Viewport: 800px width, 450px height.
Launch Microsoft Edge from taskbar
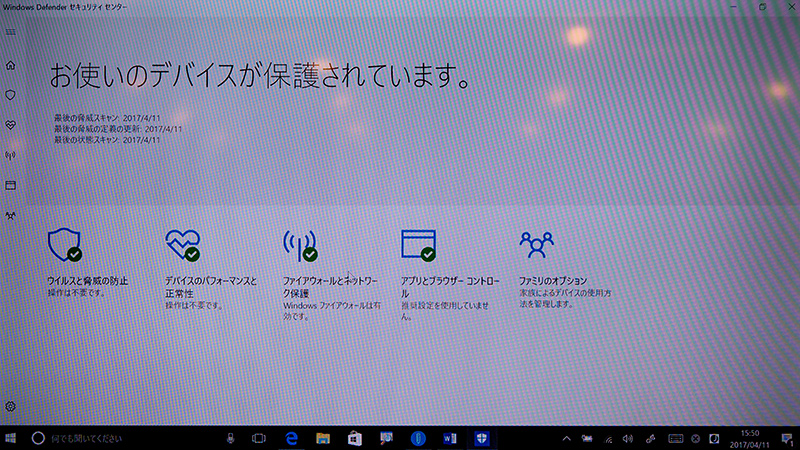click(x=291, y=438)
